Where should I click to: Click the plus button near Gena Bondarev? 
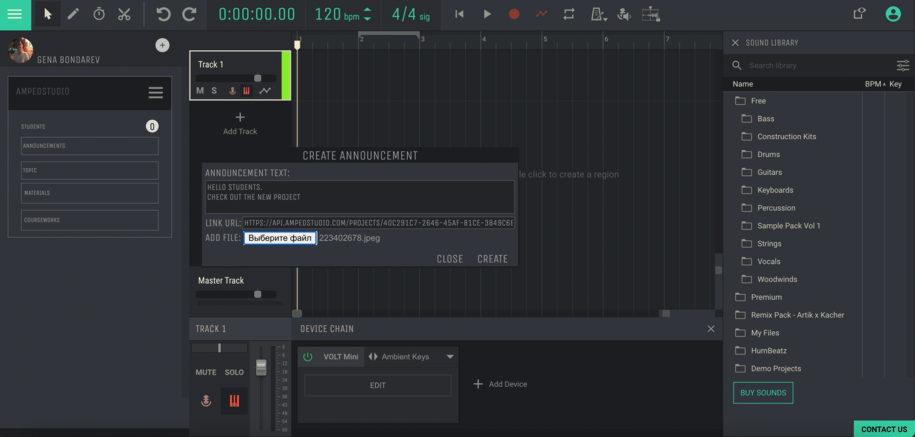162,45
